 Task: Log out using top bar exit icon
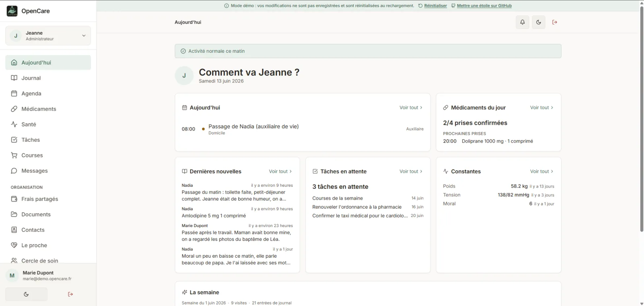[x=555, y=22]
